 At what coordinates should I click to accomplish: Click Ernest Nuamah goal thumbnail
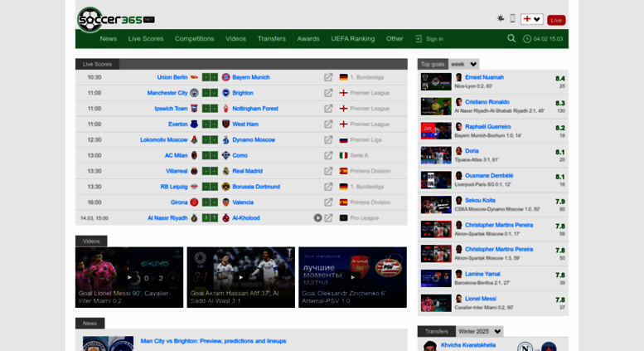435,81
